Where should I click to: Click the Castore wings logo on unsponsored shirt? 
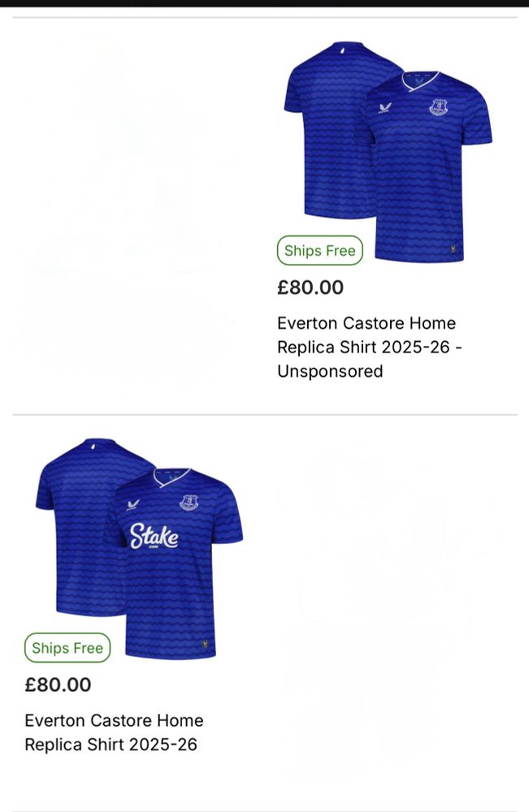pos(385,108)
